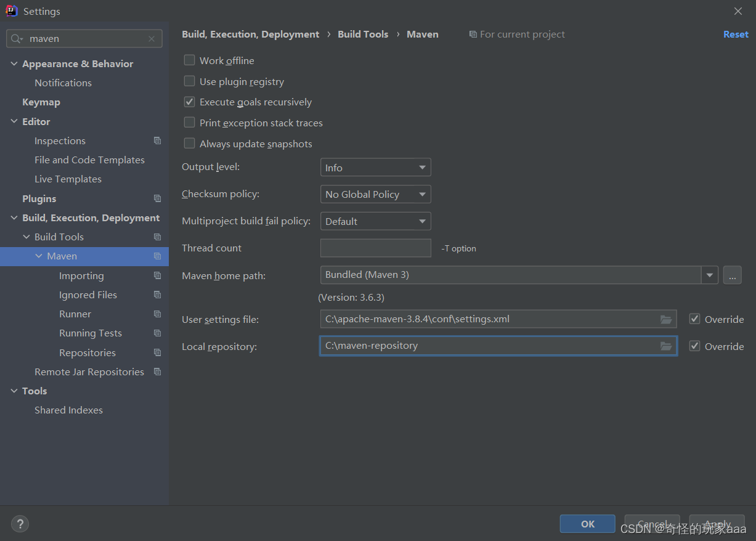Image resolution: width=756 pixels, height=541 pixels.
Task: Enable Print exception stack traces
Action: pyautogui.click(x=190, y=123)
